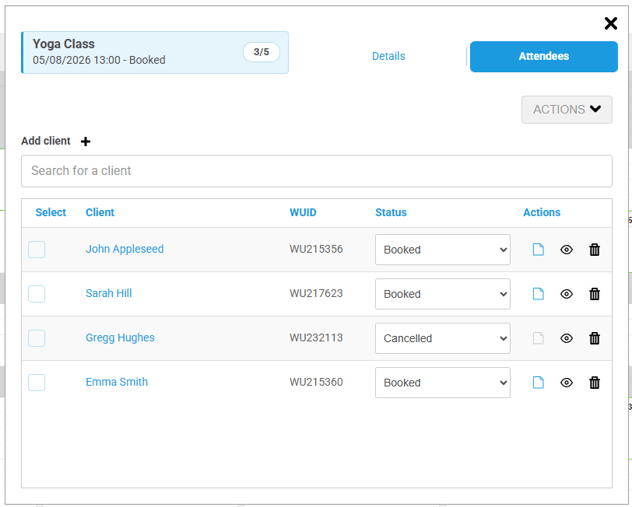Tick the checkbox for Gregg Hughes
Viewport: 632px width, 507px height.
pyautogui.click(x=37, y=338)
